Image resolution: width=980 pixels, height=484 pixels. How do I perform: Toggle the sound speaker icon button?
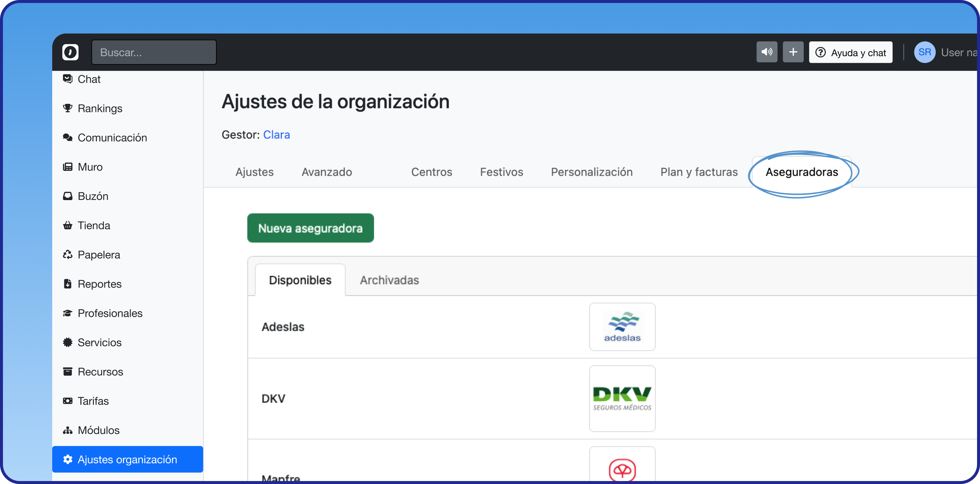767,52
